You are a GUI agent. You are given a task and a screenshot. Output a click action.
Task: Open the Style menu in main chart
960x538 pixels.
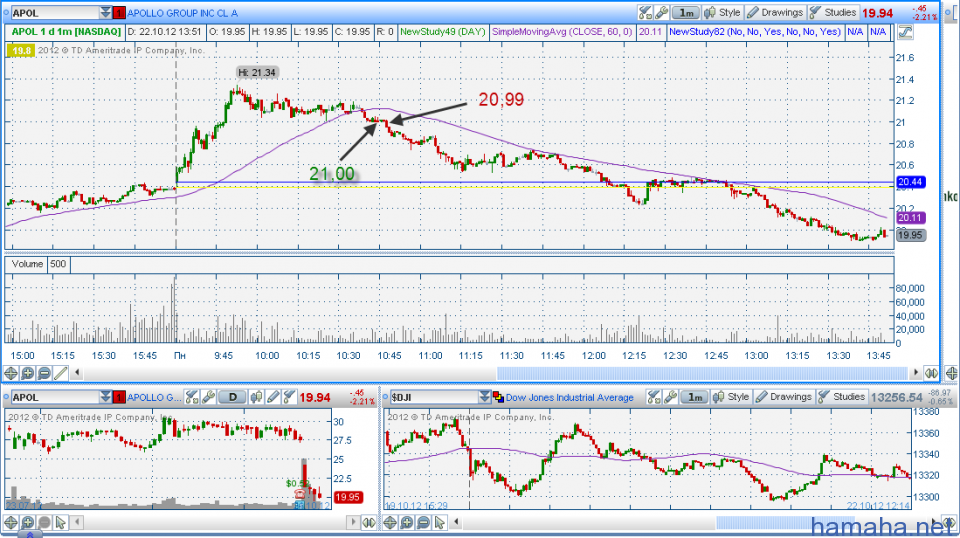click(722, 12)
